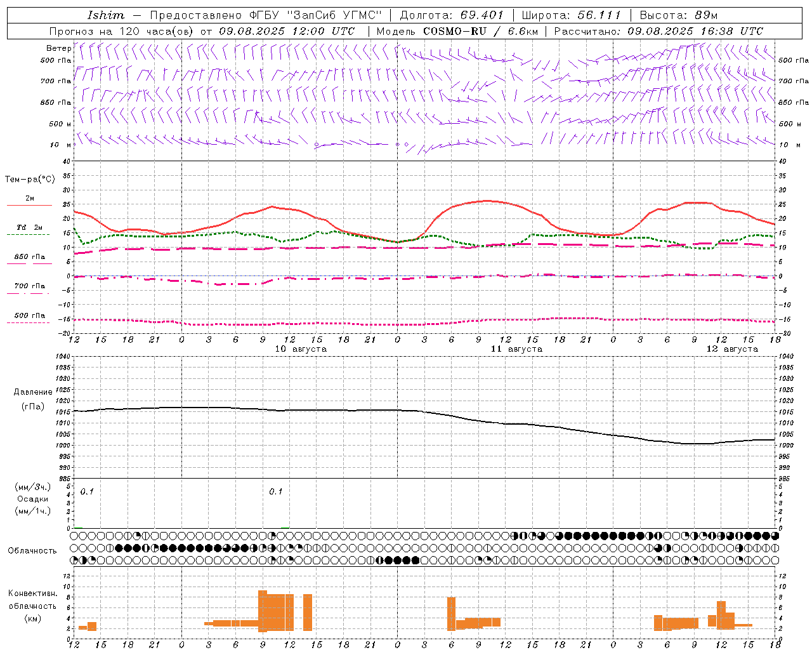
Task: Click the "0.1" precipitation value on 10 августа
Action: (x=275, y=491)
